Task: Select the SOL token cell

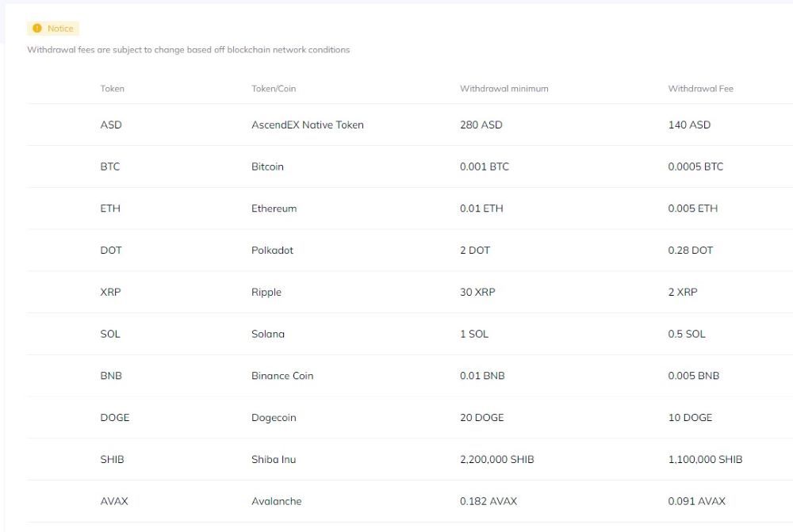Action: pyautogui.click(x=109, y=335)
